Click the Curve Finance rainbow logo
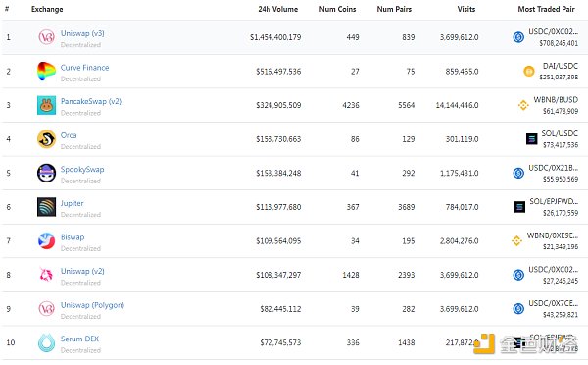 click(x=46, y=72)
